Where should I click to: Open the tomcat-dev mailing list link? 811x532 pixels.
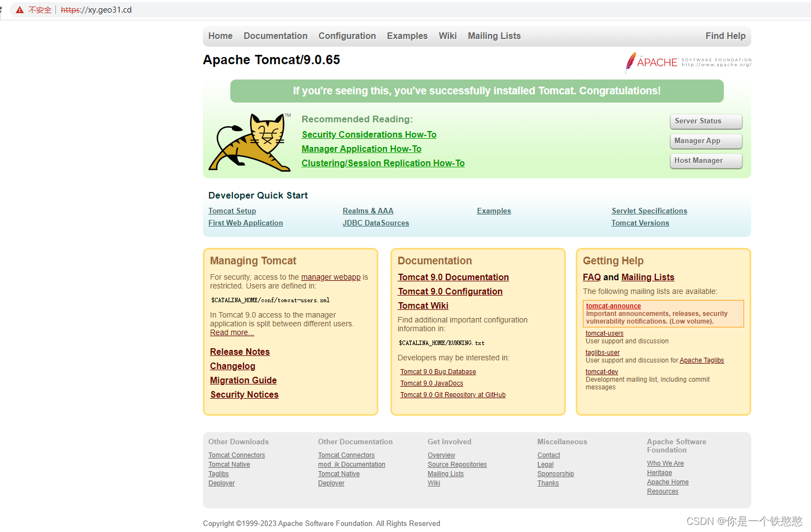point(602,372)
